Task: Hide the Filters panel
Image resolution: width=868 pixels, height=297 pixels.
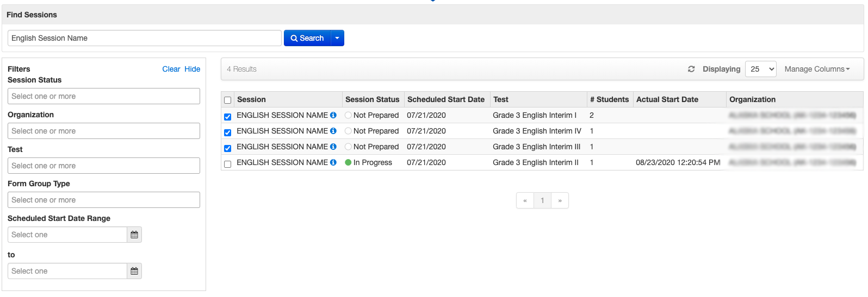Action: click(192, 69)
